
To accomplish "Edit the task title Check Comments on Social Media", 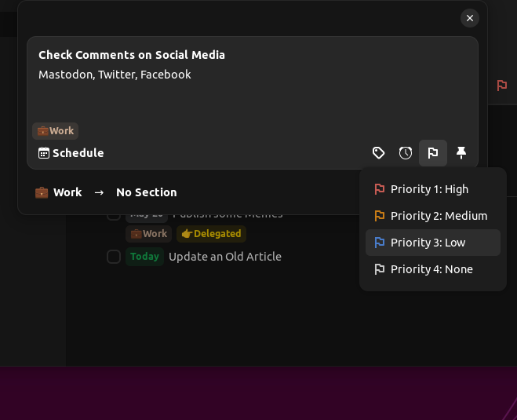I will (x=132, y=55).
